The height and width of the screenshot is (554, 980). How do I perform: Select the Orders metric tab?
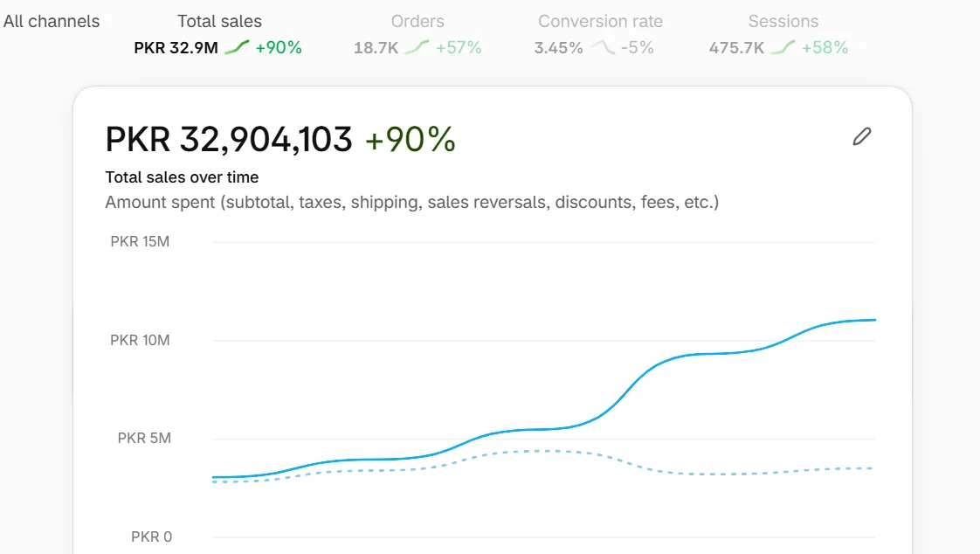point(418,34)
